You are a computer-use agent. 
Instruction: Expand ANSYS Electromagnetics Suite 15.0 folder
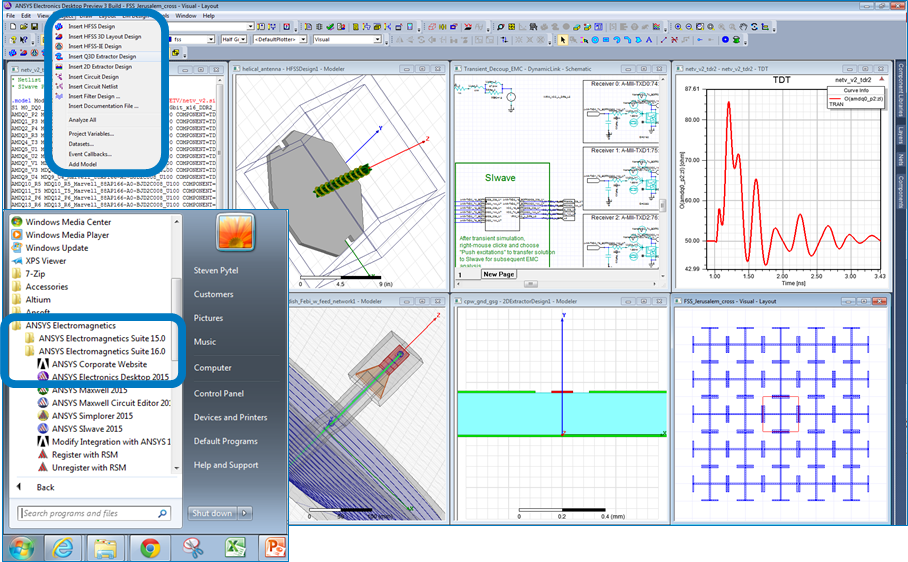pos(101,338)
